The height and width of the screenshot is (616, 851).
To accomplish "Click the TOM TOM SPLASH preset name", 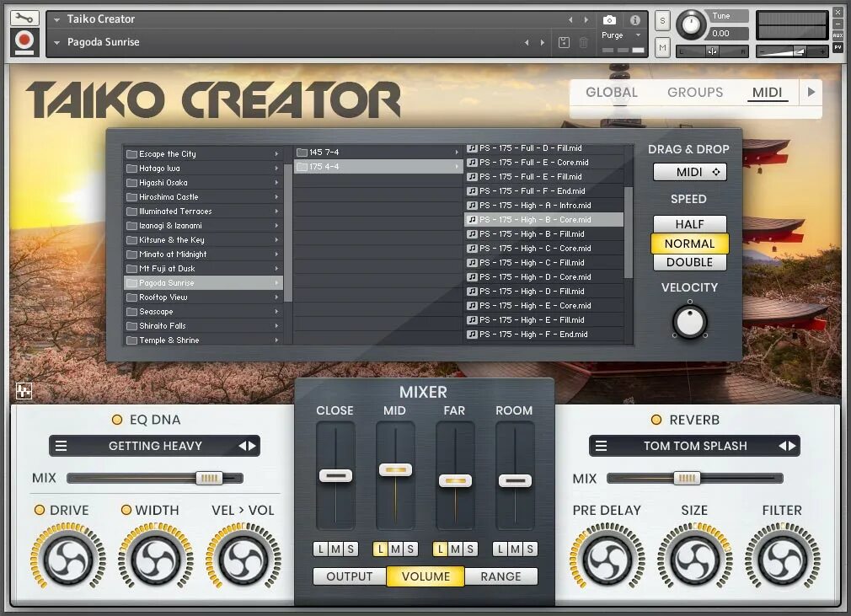I will click(695, 446).
